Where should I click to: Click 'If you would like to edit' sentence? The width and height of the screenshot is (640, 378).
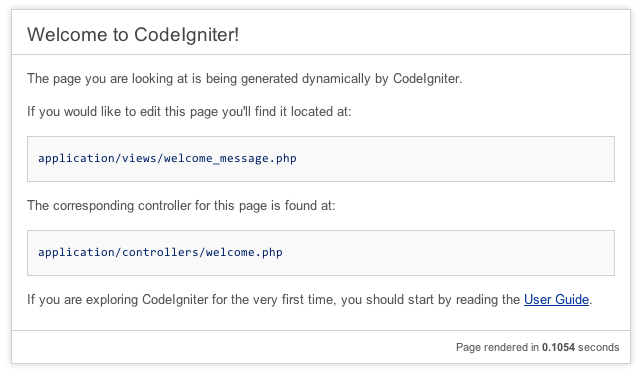[x=94, y=111]
